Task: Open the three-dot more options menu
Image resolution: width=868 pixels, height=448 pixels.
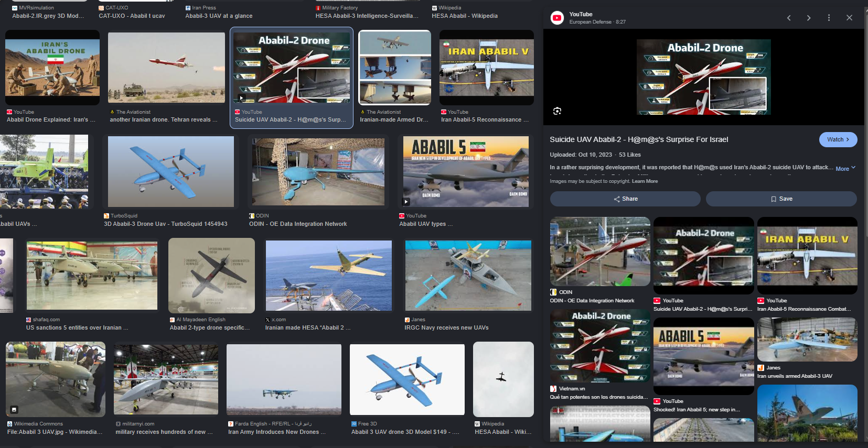Action: 829,18
